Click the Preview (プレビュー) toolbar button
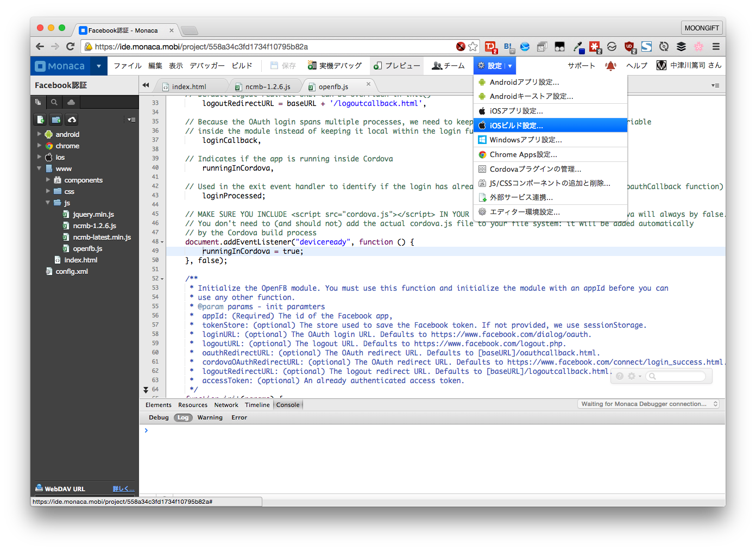This screenshot has width=756, height=550. pyautogui.click(x=397, y=66)
